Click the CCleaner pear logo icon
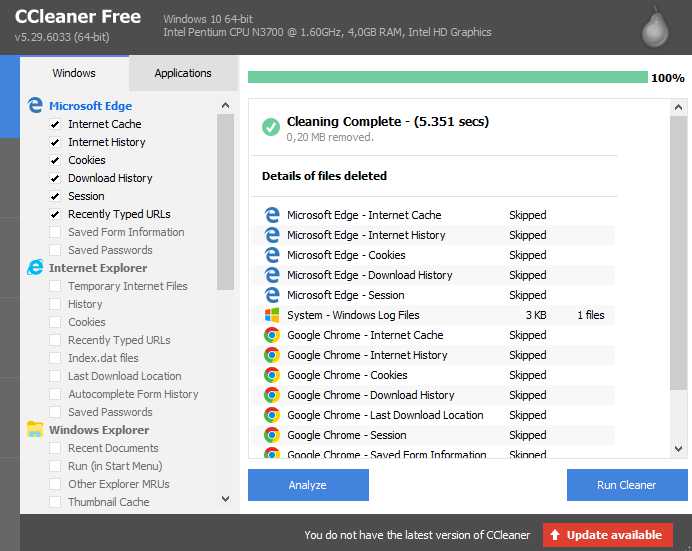692x551 pixels. tap(655, 28)
